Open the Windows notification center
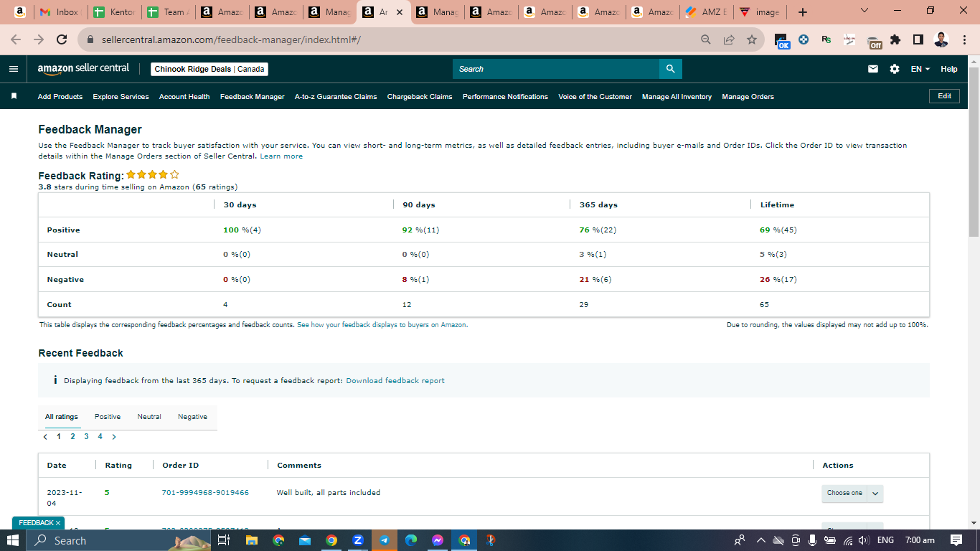The image size is (980, 551). pyautogui.click(x=956, y=540)
